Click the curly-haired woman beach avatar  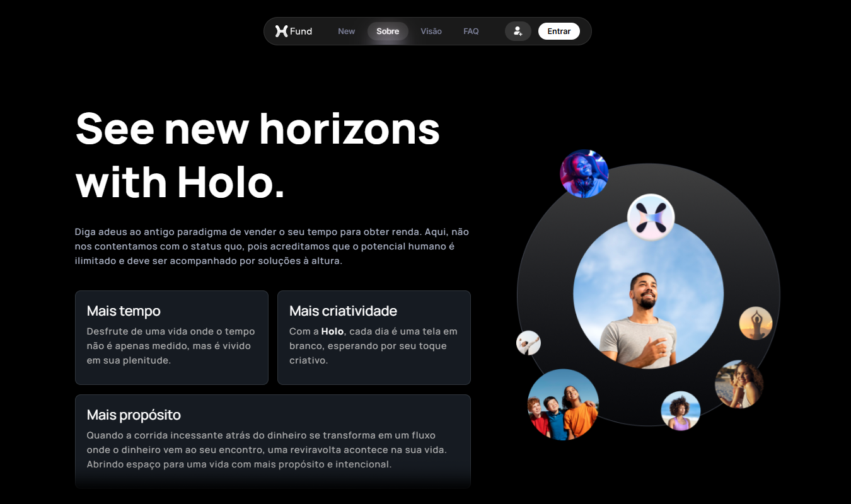pyautogui.click(x=681, y=411)
